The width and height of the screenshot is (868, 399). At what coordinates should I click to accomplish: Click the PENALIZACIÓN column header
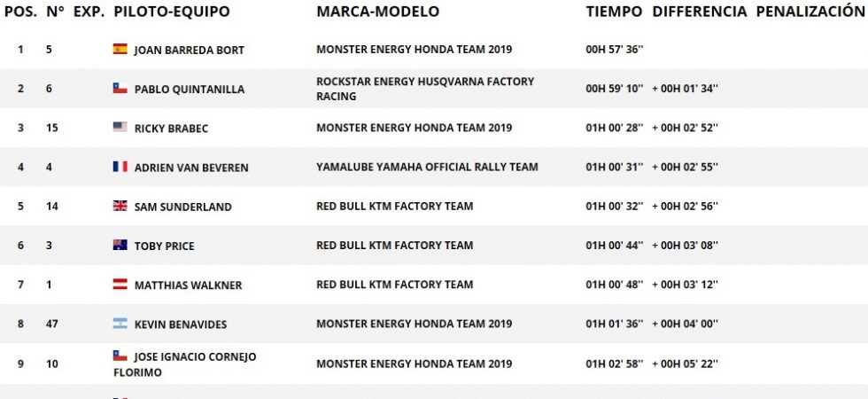pyautogui.click(x=810, y=12)
